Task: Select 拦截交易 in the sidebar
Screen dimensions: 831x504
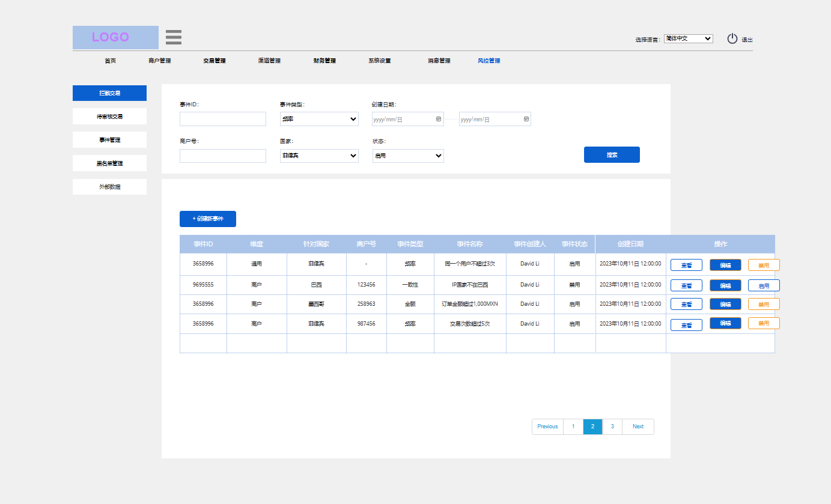Action: click(109, 93)
